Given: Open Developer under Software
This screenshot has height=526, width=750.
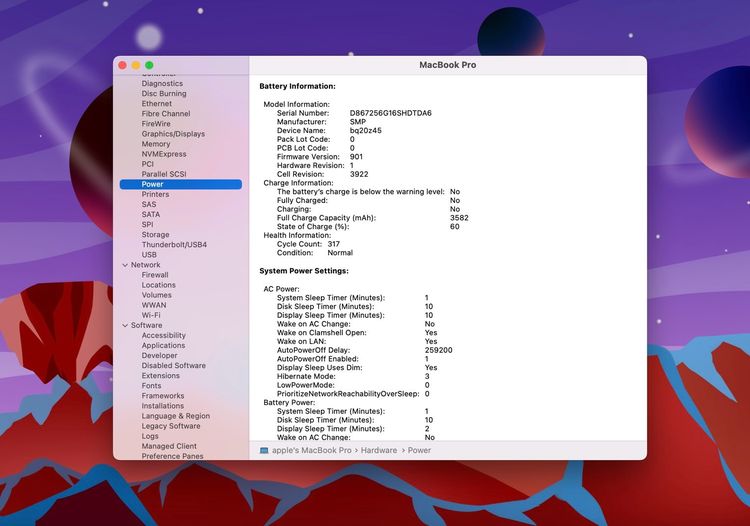Looking at the screenshot, I should [x=159, y=355].
